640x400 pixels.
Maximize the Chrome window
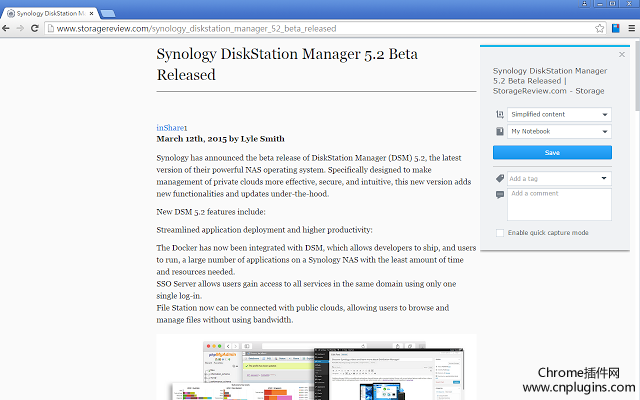[x=613, y=3]
